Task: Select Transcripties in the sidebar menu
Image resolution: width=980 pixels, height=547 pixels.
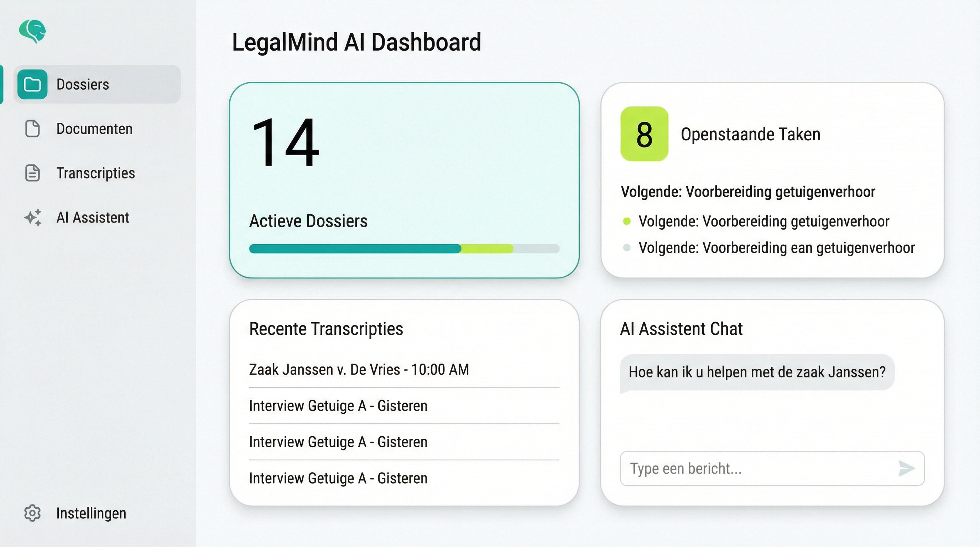Action: 95,173
